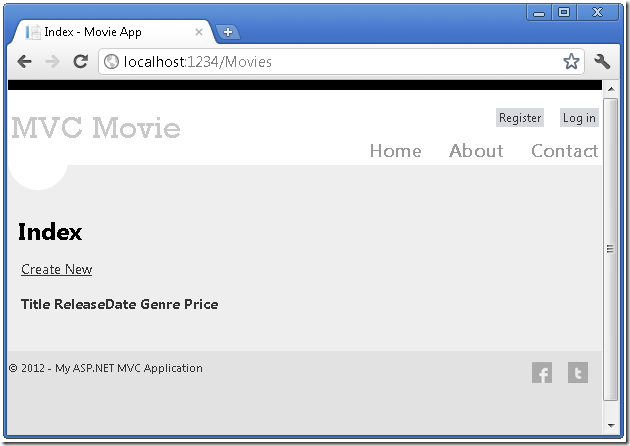Open the Twitter icon in footer
The width and height of the screenshot is (630, 446).
(578, 373)
